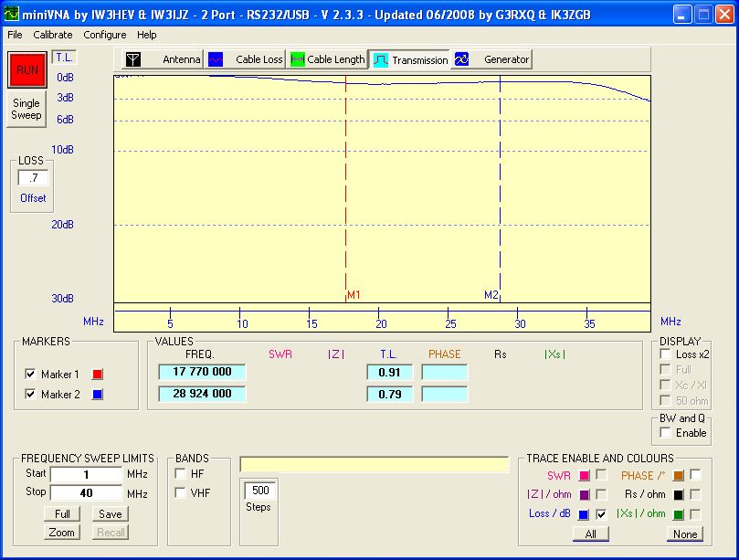Select the Cable Loss mode icon

[216, 59]
